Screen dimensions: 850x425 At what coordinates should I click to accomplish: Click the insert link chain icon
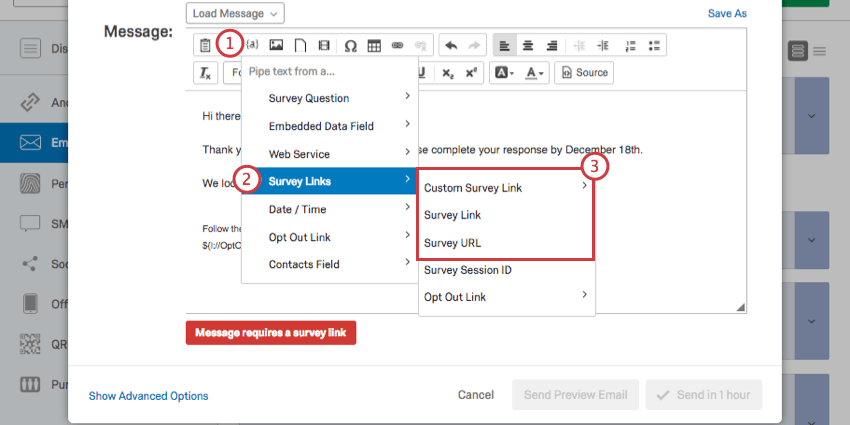pos(397,46)
